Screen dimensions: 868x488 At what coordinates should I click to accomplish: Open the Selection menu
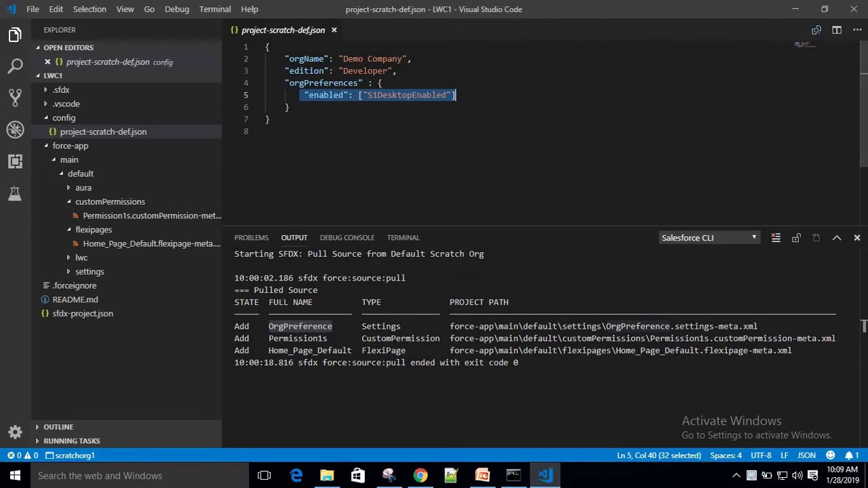coord(90,9)
